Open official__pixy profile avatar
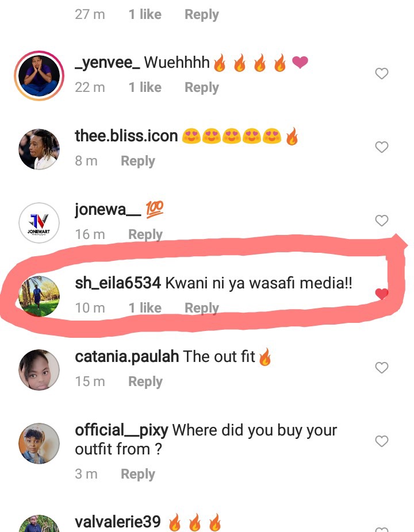The height and width of the screenshot is (532, 414). [x=39, y=444]
